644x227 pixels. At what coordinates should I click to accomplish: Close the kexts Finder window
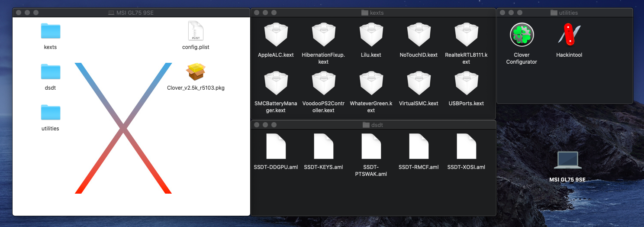pos(257,13)
